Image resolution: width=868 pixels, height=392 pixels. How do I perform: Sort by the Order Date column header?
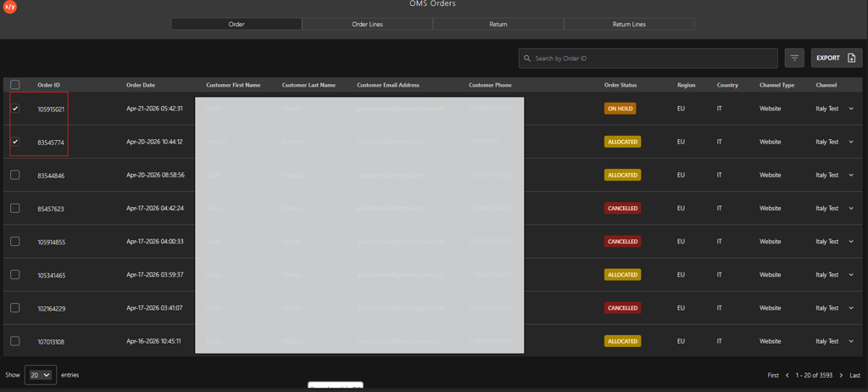[x=141, y=85]
